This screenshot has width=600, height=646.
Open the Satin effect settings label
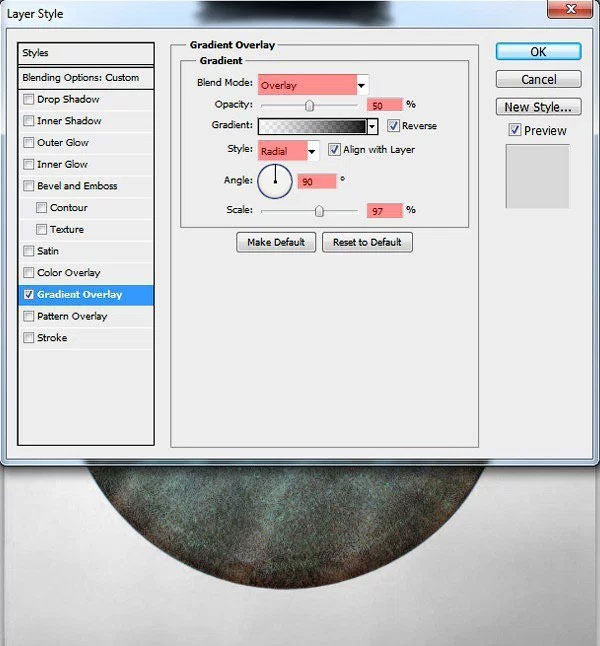coord(48,251)
